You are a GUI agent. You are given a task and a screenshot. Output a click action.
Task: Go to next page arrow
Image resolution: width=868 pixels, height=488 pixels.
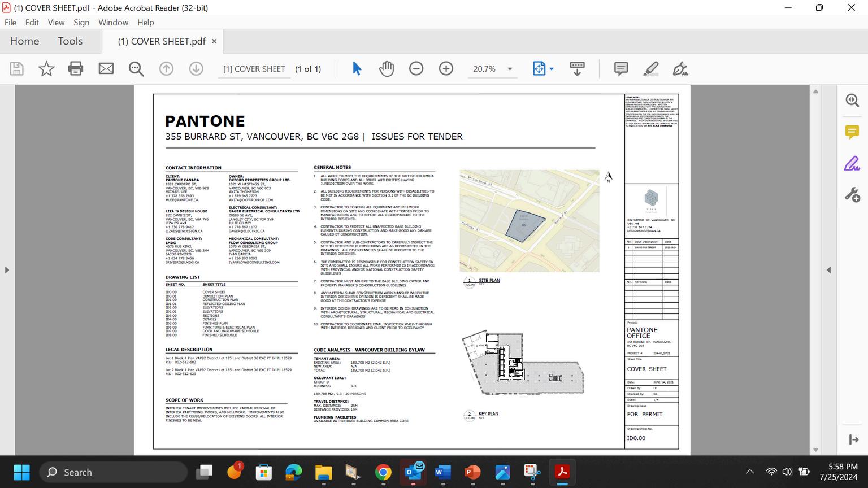click(x=196, y=69)
